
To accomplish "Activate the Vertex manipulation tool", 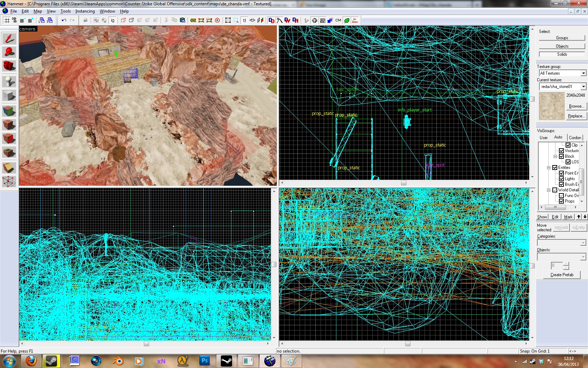I will [x=9, y=182].
